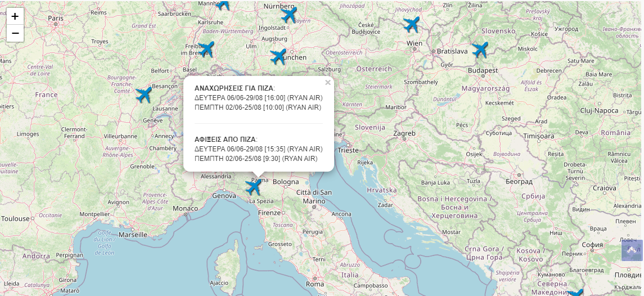The image size is (644, 296).
Task: Close the Pisa flights popup
Action: [x=328, y=82]
